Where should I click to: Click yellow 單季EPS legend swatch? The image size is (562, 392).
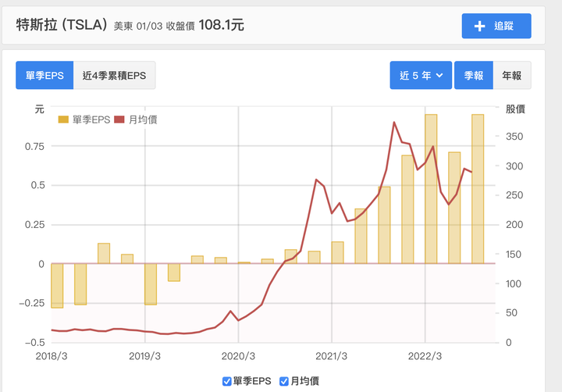(x=63, y=119)
